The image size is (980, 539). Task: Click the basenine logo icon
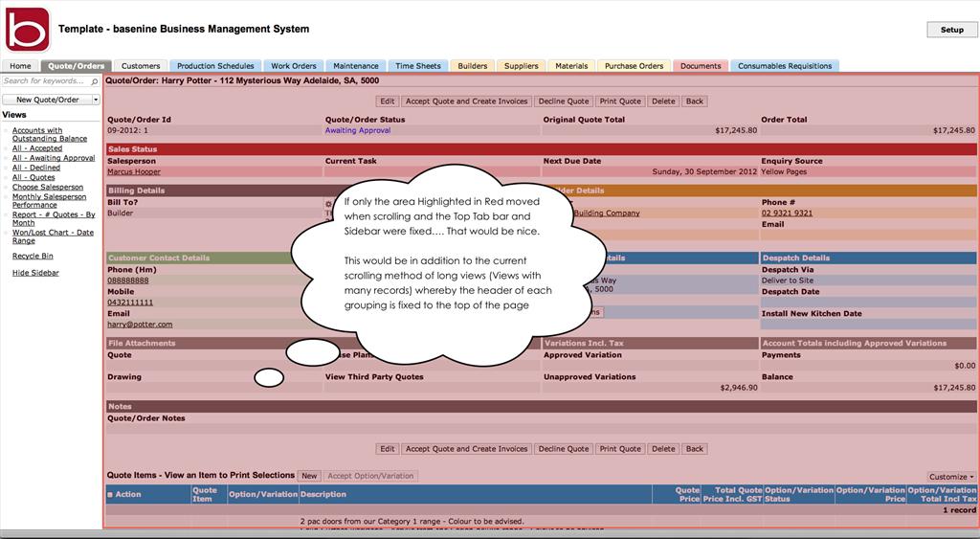(27, 29)
